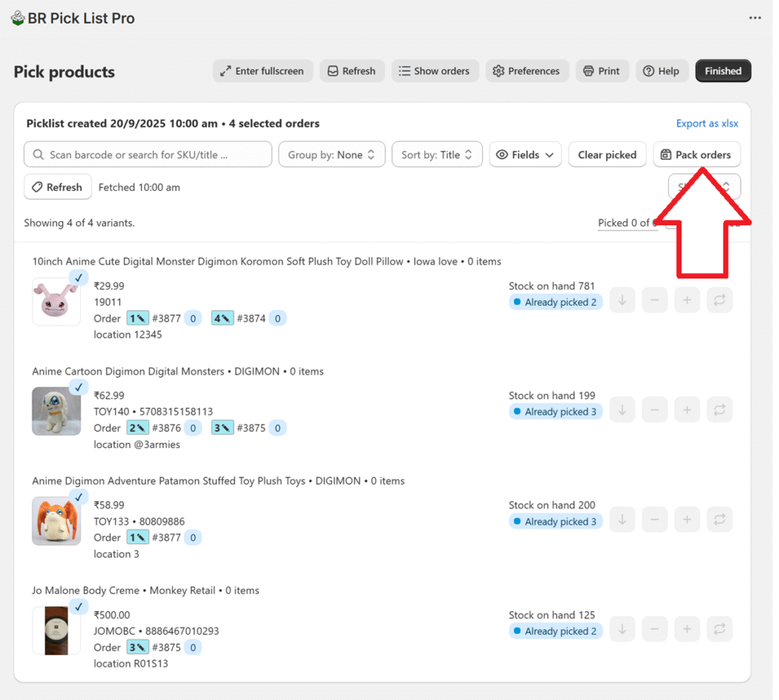Click the Export as xlsx link
779x700 pixels.
point(707,123)
